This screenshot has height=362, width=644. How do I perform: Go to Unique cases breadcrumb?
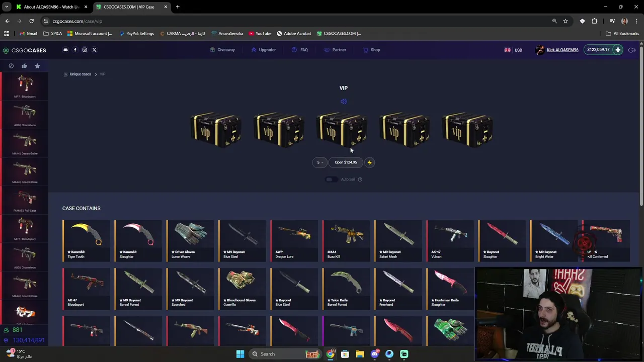click(80, 74)
